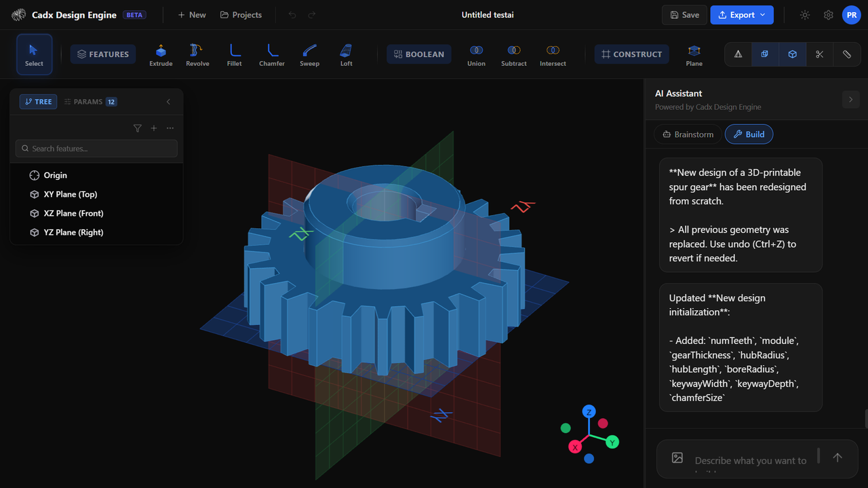This screenshot has width=868, height=488.
Task: Click the AI Assistant heading
Action: click(x=679, y=94)
